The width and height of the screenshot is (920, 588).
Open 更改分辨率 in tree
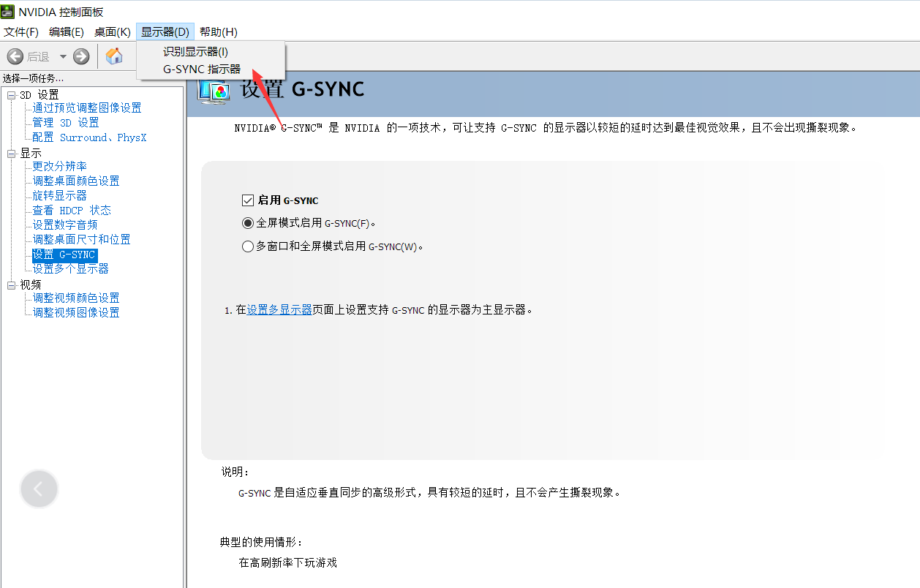click(59, 166)
